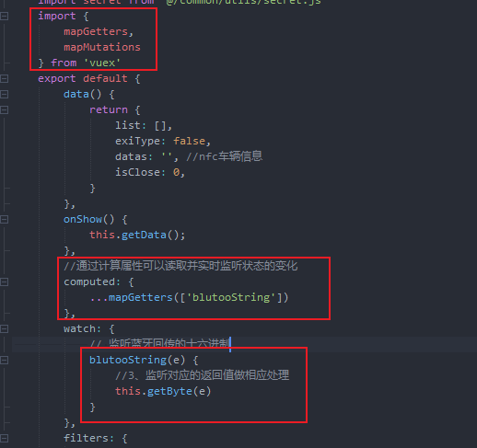Collapse the onShow() method fold marker
This screenshot has width=477, height=448.
pyautogui.click(x=4, y=219)
